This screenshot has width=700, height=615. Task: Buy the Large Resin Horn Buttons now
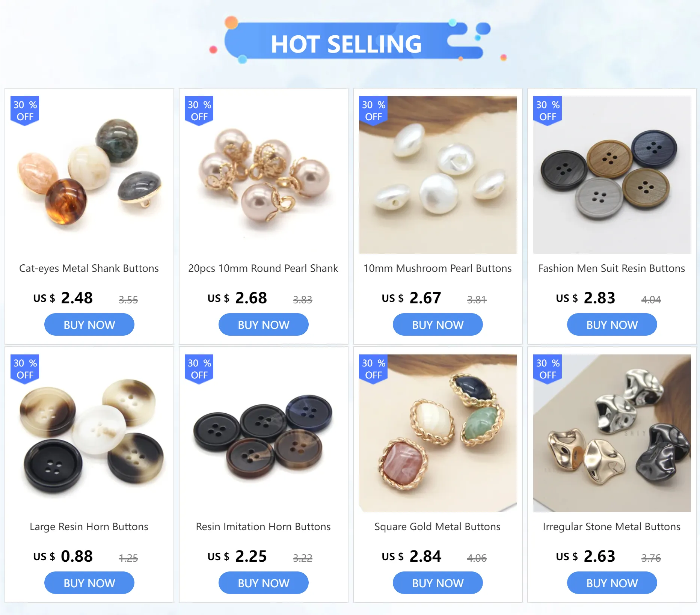(89, 583)
